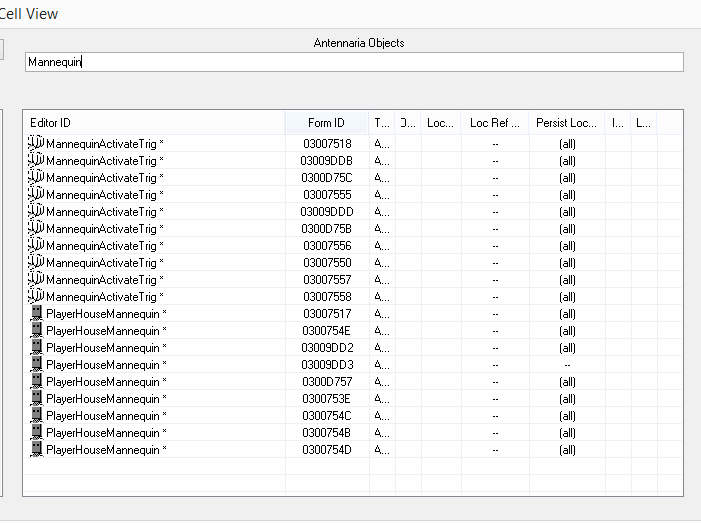701x523 pixels.
Task: Click mannequin icon of row with Form ID 0300D757
Action: coord(37,381)
